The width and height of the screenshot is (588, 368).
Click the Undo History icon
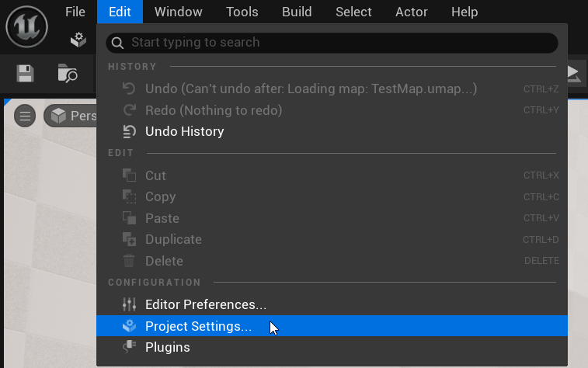(x=130, y=131)
